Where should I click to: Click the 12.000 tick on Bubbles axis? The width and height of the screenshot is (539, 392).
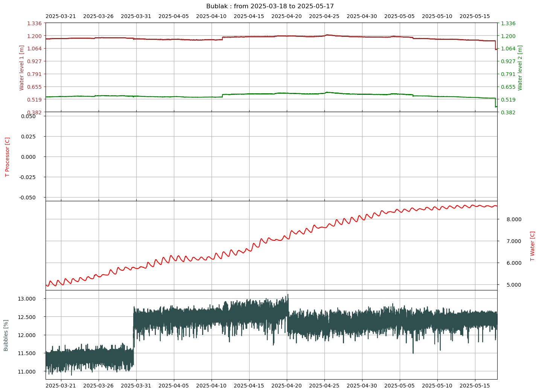[27, 335]
